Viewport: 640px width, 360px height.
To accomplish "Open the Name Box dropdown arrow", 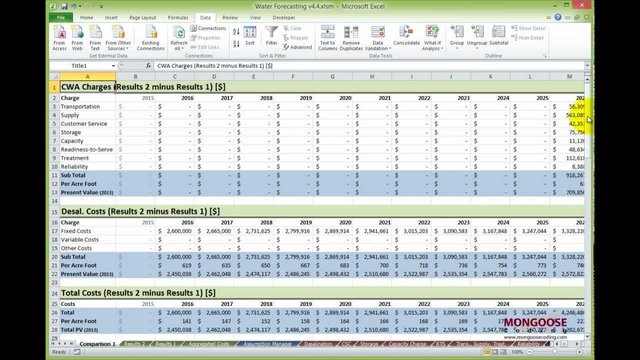I will point(113,66).
